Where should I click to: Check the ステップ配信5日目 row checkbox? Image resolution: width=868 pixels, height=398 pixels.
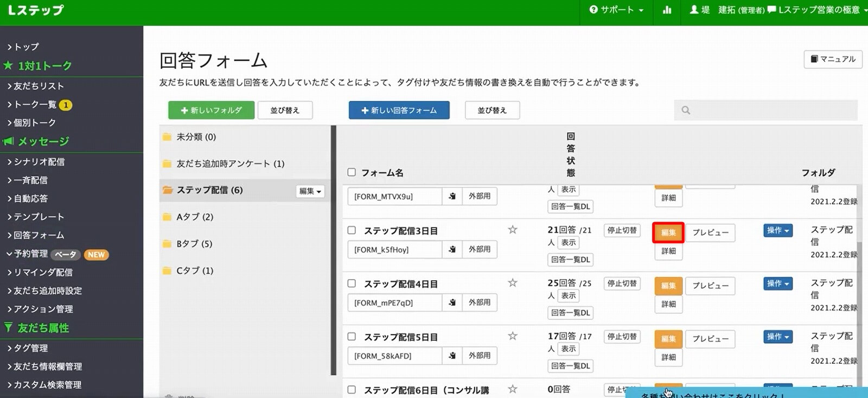coord(352,337)
